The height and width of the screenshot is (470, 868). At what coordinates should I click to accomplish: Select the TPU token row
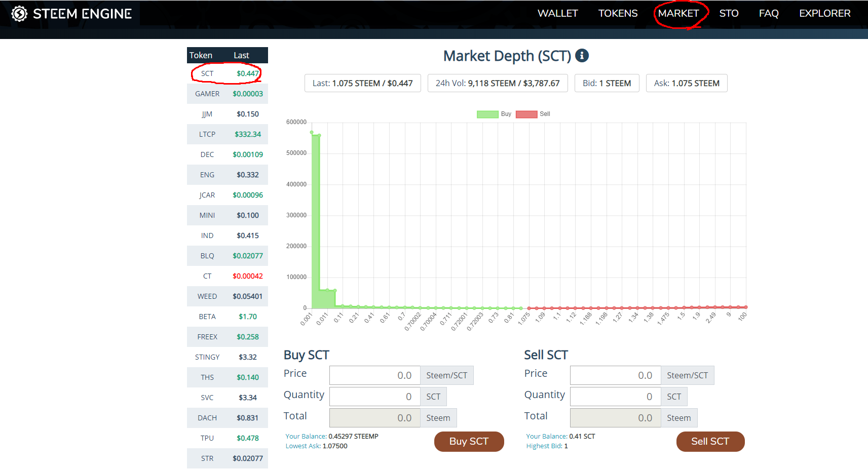(228, 438)
